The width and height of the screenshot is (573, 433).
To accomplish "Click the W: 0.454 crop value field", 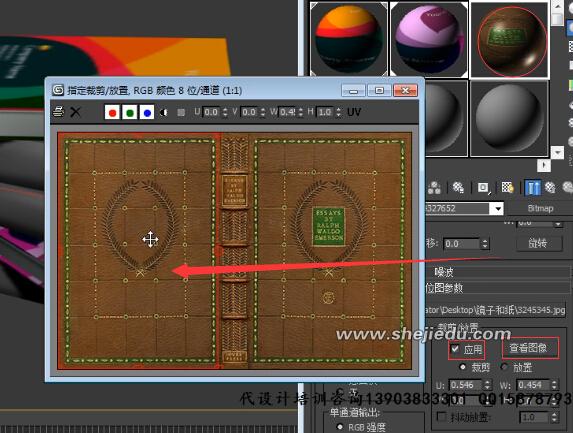I will pyautogui.click(x=533, y=385).
